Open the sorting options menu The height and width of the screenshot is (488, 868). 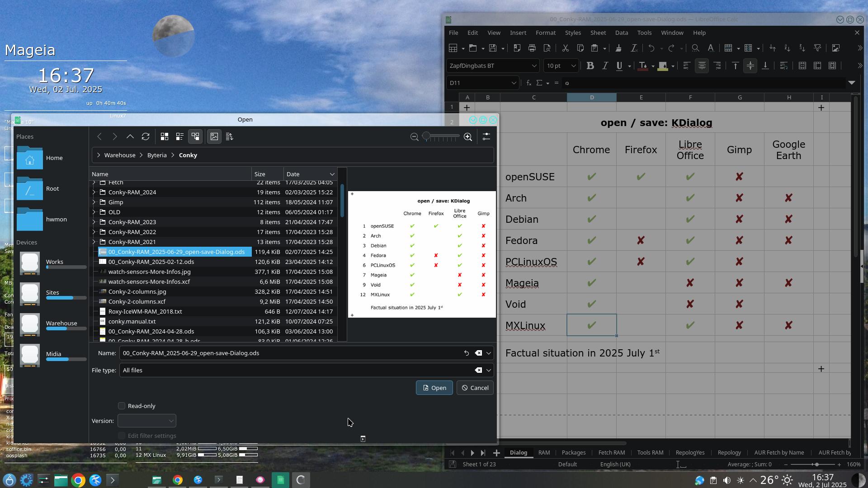pyautogui.click(x=230, y=136)
